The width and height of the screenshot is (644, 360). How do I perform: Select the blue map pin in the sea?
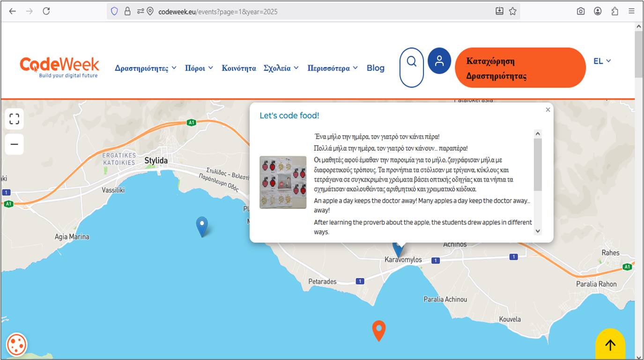tap(202, 226)
